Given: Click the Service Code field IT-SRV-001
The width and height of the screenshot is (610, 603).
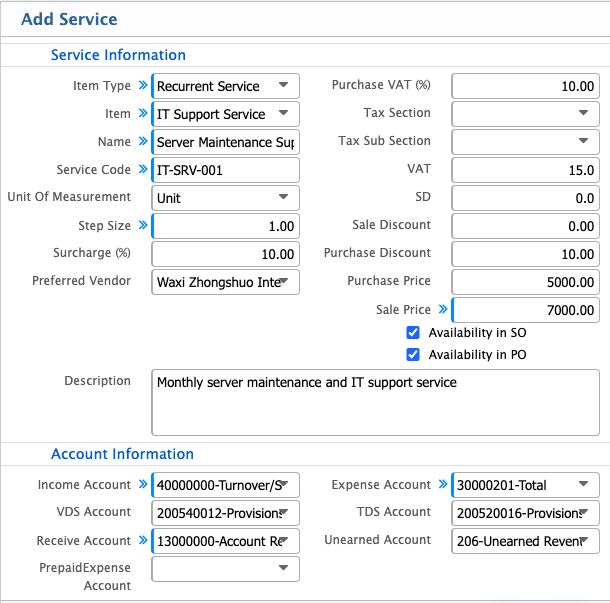Looking at the screenshot, I should point(226,170).
